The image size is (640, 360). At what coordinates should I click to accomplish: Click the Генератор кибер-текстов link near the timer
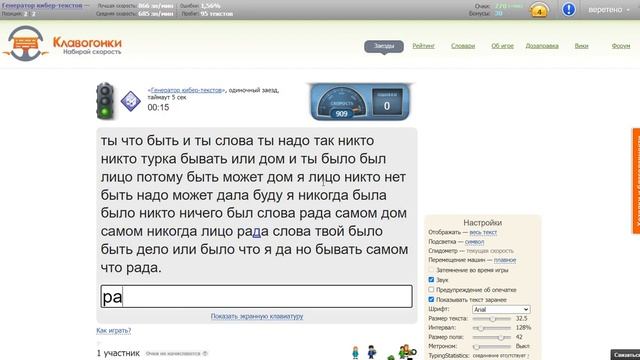tap(187, 90)
